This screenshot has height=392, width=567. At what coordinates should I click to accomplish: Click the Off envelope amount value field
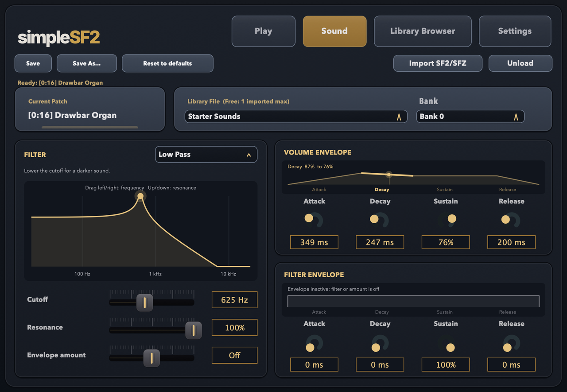point(234,355)
